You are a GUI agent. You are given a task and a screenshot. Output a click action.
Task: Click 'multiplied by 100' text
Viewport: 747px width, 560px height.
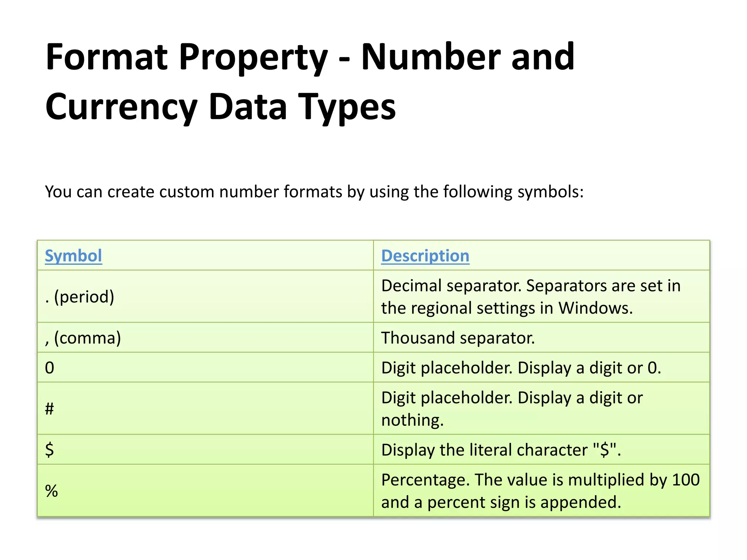(x=634, y=480)
